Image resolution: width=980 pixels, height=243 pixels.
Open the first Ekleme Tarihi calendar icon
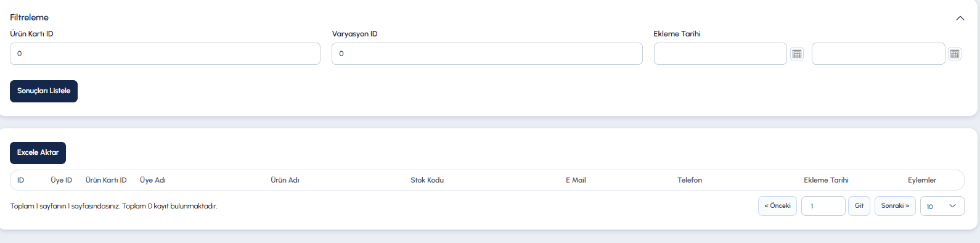[797, 54]
